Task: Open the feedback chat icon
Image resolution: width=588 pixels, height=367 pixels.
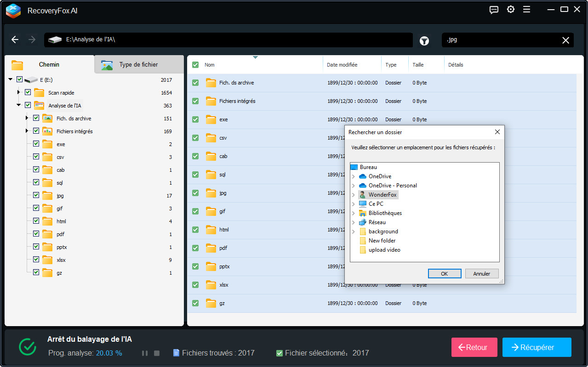Action: coord(494,10)
